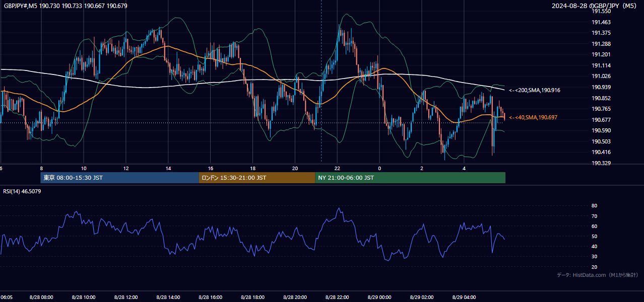This screenshot has height=302, width=644.
Task: Click the 8/28 08:00 time label
Action: pos(41,297)
